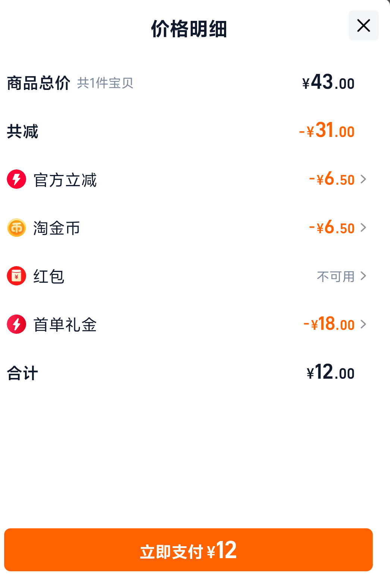Open the 红包 不可用 chevron
Screen dimensions: 390x588
363,276
